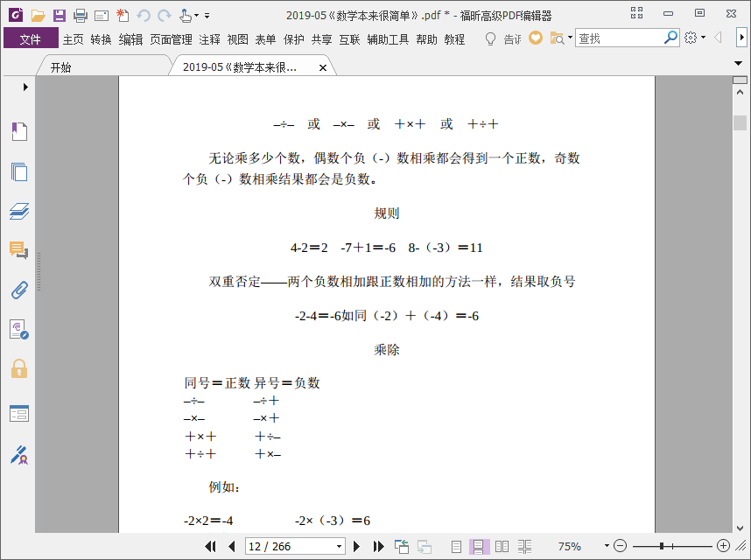Click the vertical scrollbar thumb

point(740,122)
